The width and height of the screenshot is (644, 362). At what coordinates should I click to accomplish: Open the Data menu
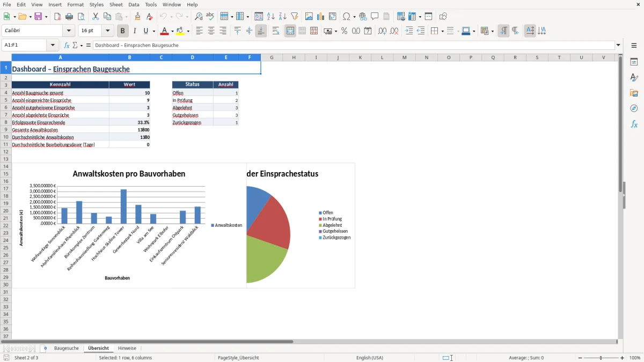click(x=134, y=4)
